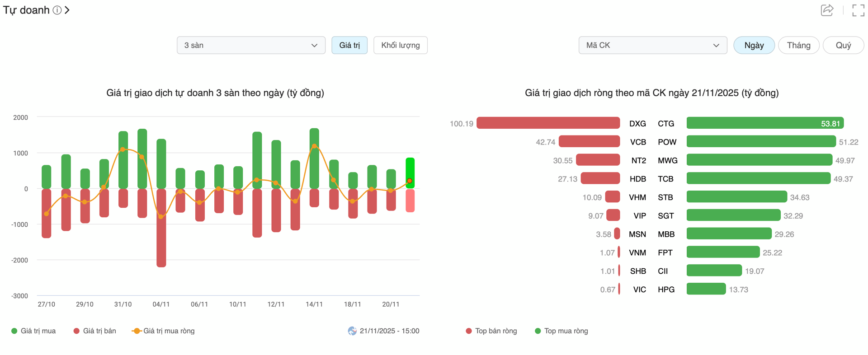Click the globe icon beside the 21/11/2025 timestamp
Viewport: 868px width, 355px height.
352,331
